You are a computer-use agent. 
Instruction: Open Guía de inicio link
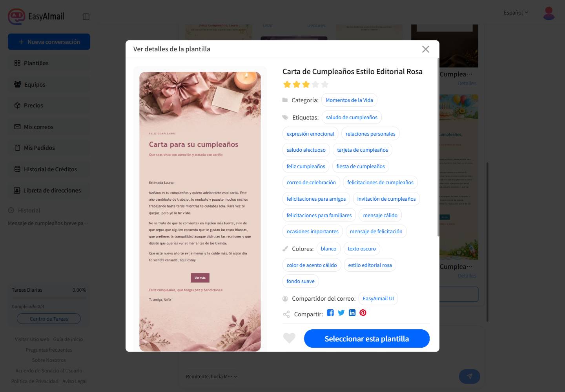pos(68,339)
